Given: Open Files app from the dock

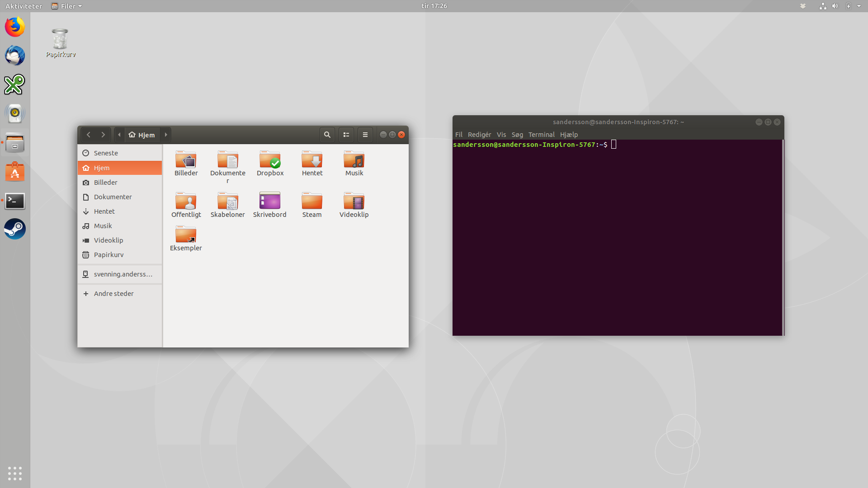Looking at the screenshot, I should [15, 142].
